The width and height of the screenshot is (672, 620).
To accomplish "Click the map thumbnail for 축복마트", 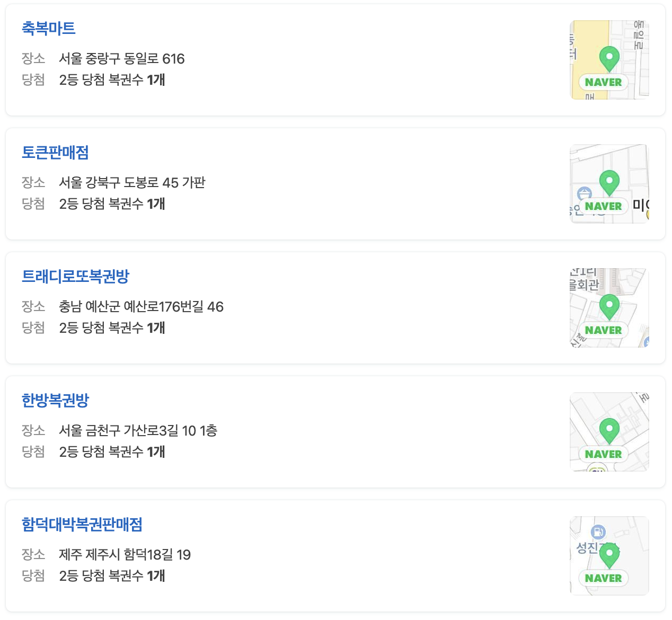I will click(609, 59).
